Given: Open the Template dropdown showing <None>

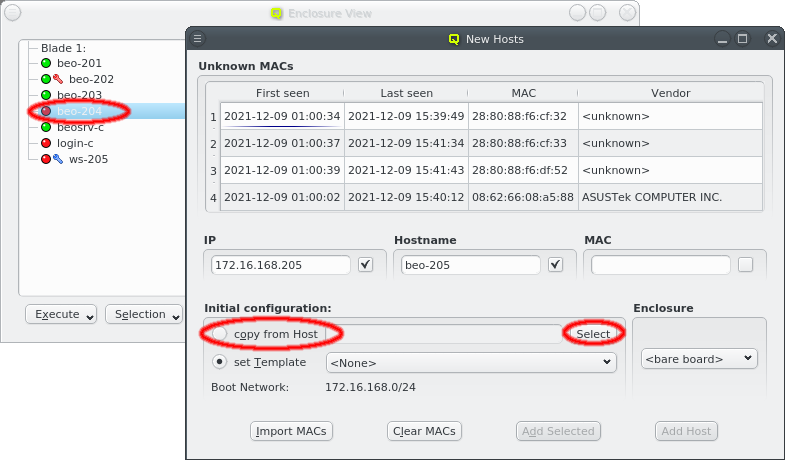Looking at the screenshot, I should click(x=471, y=362).
